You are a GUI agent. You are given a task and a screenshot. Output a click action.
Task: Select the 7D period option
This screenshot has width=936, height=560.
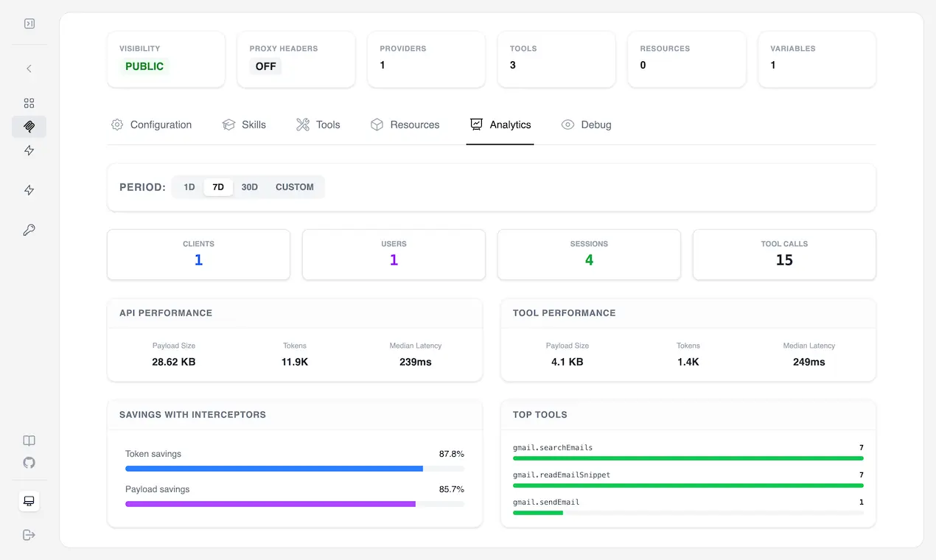click(x=218, y=187)
